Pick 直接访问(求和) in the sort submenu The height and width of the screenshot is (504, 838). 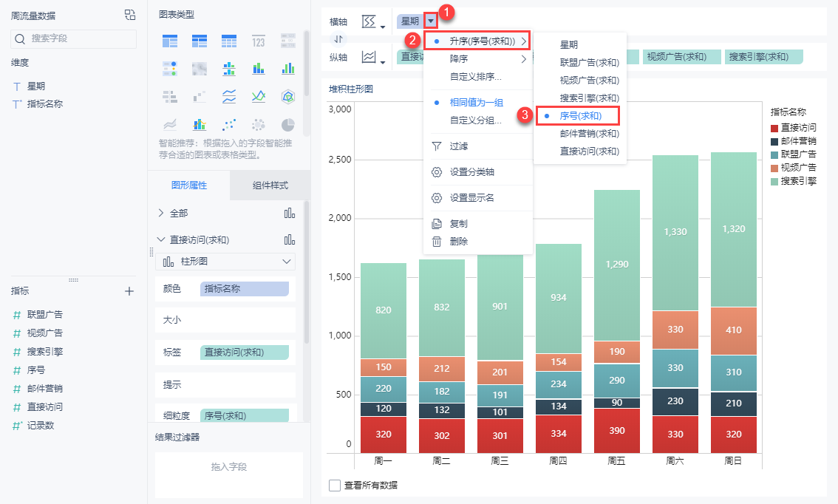click(x=590, y=151)
